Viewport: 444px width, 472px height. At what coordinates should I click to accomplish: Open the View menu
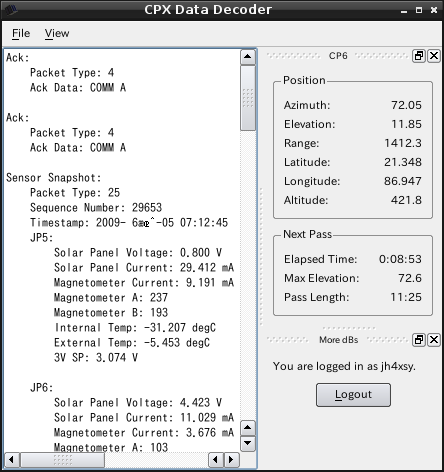(57, 34)
